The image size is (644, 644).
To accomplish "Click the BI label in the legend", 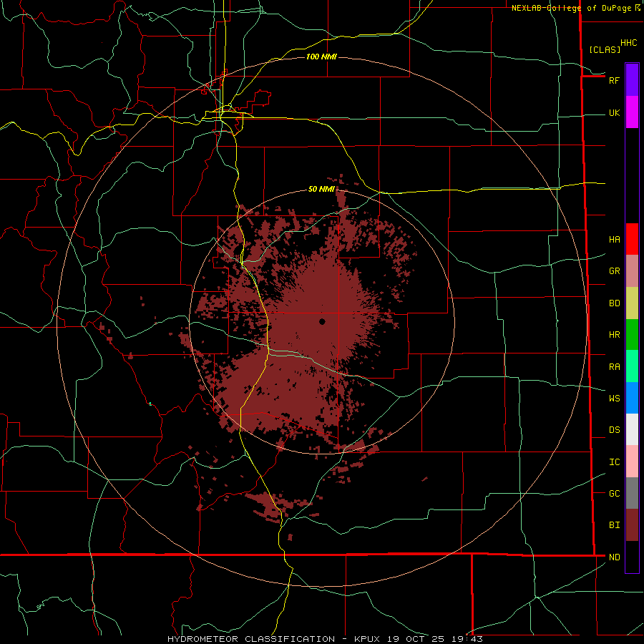I will [614, 525].
